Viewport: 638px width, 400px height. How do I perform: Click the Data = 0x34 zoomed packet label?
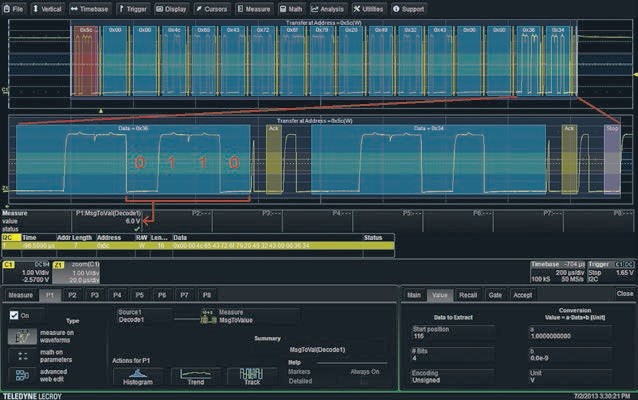pos(429,128)
